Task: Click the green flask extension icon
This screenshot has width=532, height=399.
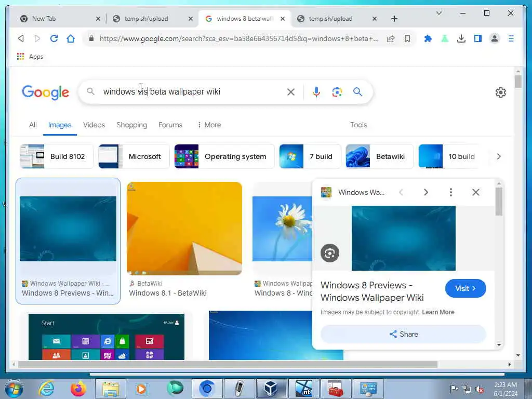Action: pyautogui.click(x=445, y=38)
